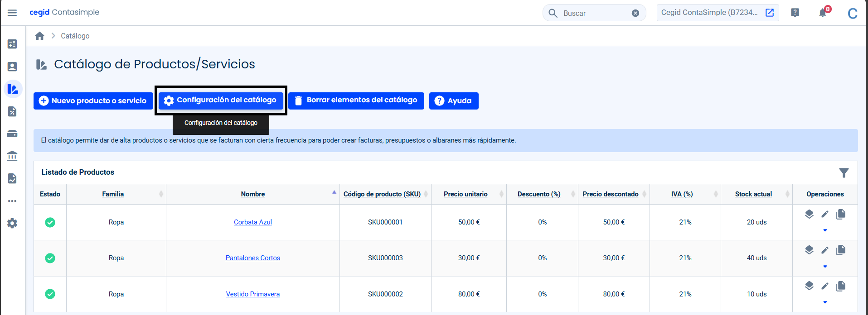This screenshot has height=315, width=868.
Task: Open the user profile C avatar
Action: [x=852, y=14]
